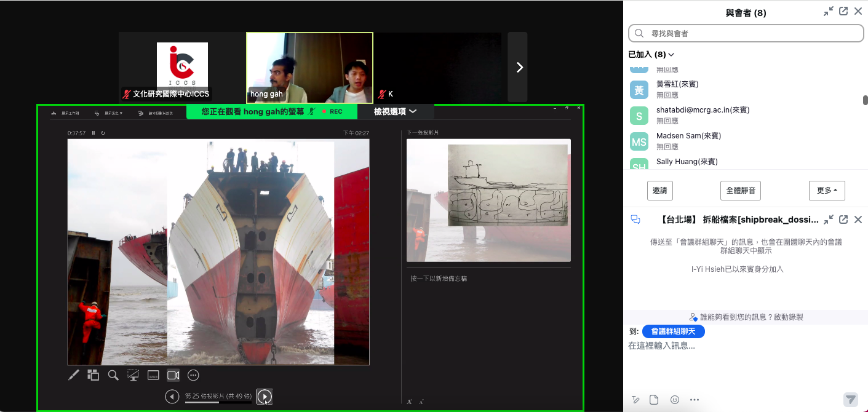Screen dimensions: 868x412
Task: Open the see-all-slides grid view
Action: [93, 375]
